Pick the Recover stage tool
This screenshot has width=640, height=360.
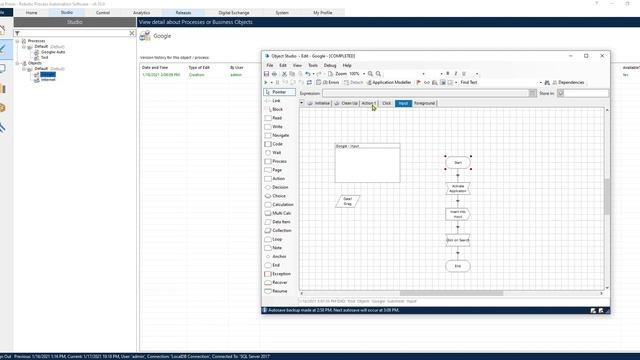point(276,282)
